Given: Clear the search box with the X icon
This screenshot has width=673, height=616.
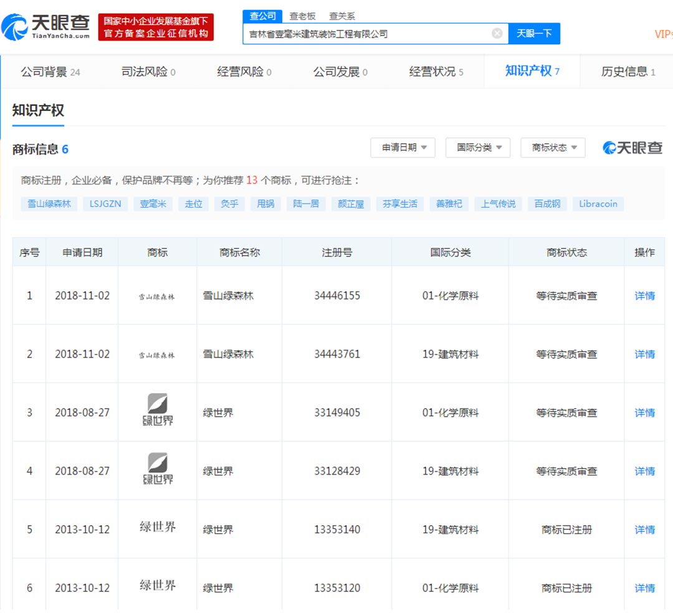Looking at the screenshot, I should tap(497, 34).
